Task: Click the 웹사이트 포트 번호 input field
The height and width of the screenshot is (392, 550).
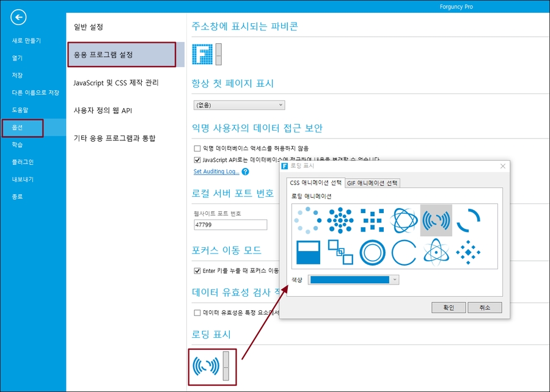Action: pos(230,225)
